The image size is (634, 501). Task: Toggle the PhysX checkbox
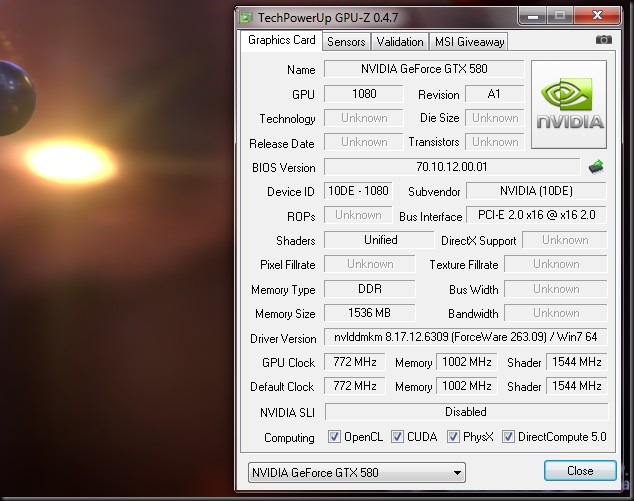453,437
